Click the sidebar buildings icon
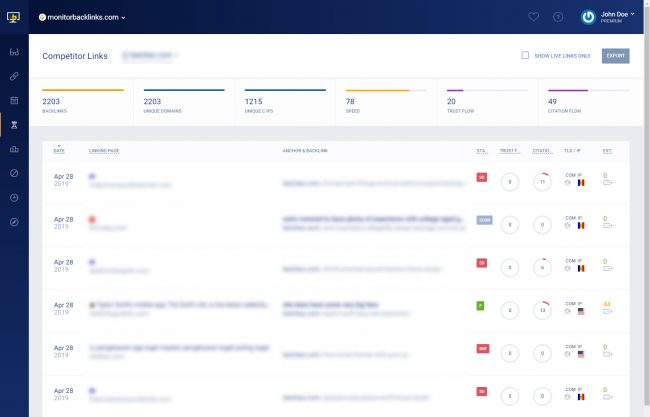650x417 pixels. tap(14, 149)
